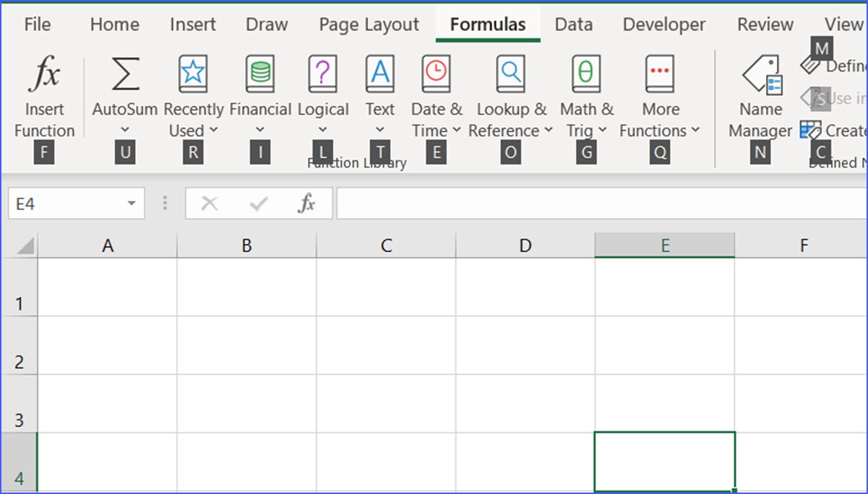This screenshot has height=494, width=868.
Task: Switch to the Data ribbon tab
Action: [573, 24]
